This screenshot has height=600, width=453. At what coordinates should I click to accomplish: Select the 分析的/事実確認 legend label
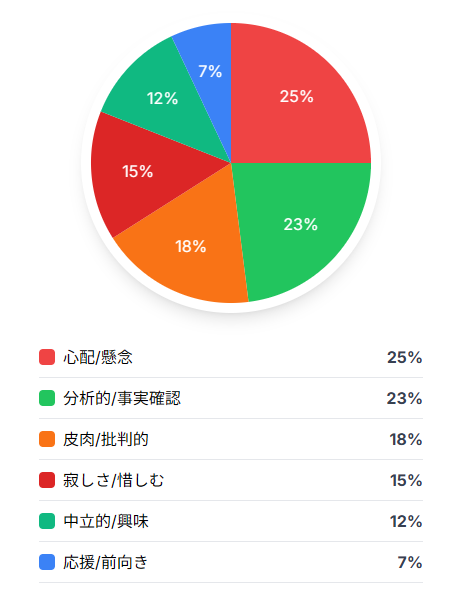click(x=122, y=398)
